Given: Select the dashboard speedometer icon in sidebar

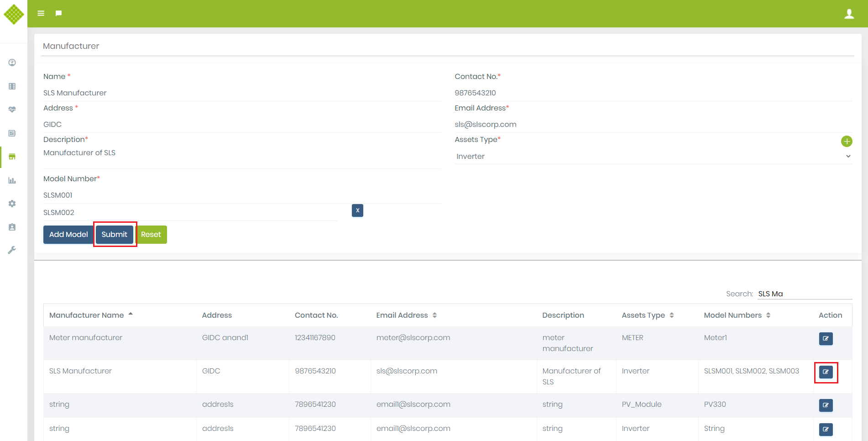Looking at the screenshot, I should 12,62.
